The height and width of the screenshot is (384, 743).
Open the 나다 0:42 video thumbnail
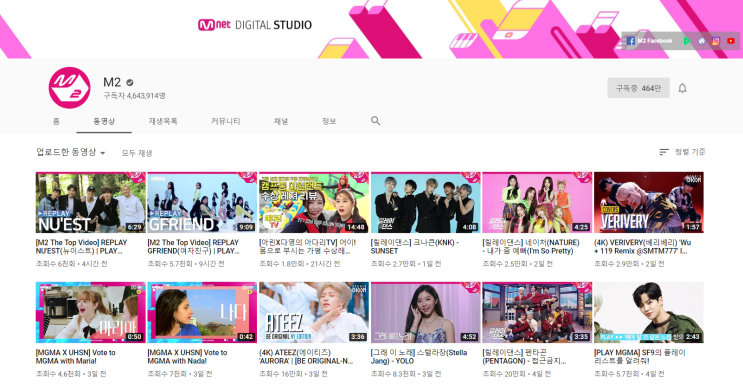click(x=202, y=312)
